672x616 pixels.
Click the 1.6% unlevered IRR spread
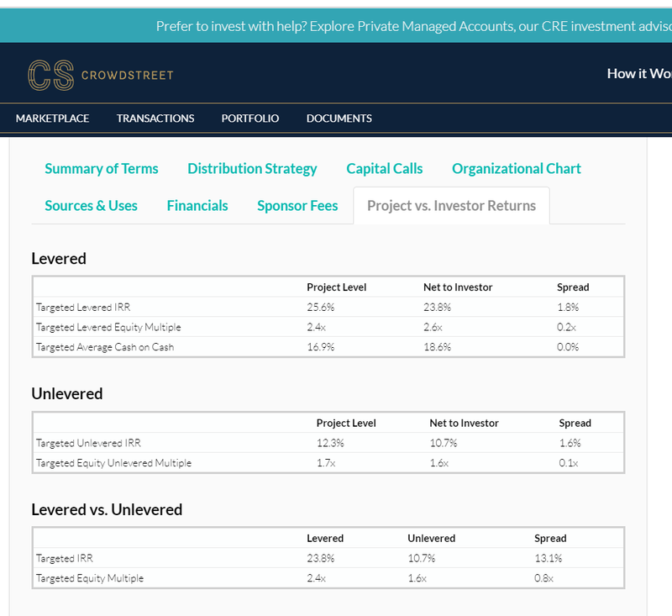point(570,443)
